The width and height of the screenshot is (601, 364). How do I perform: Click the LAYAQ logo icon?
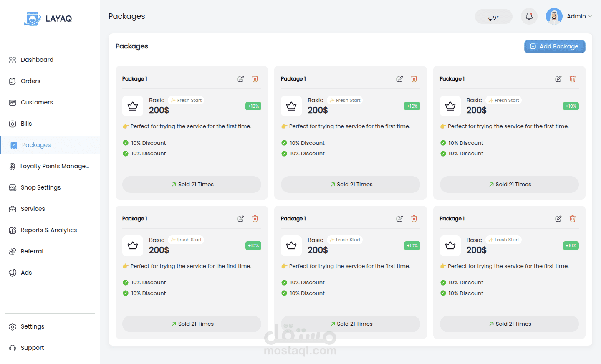pyautogui.click(x=32, y=19)
